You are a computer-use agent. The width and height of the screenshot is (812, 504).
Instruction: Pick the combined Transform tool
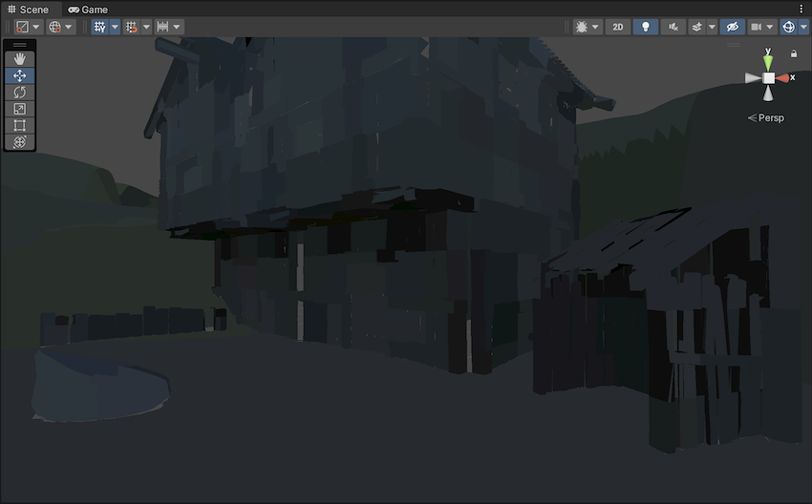coord(20,141)
